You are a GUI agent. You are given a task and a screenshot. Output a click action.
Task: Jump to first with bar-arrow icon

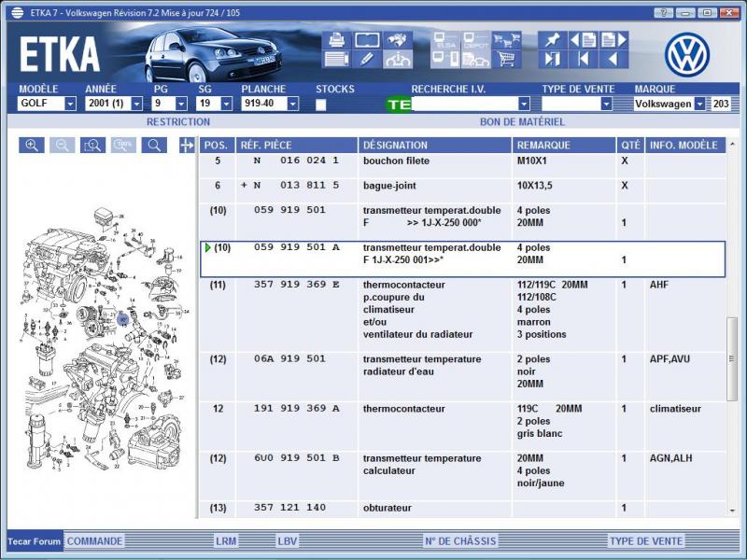[x=583, y=60]
